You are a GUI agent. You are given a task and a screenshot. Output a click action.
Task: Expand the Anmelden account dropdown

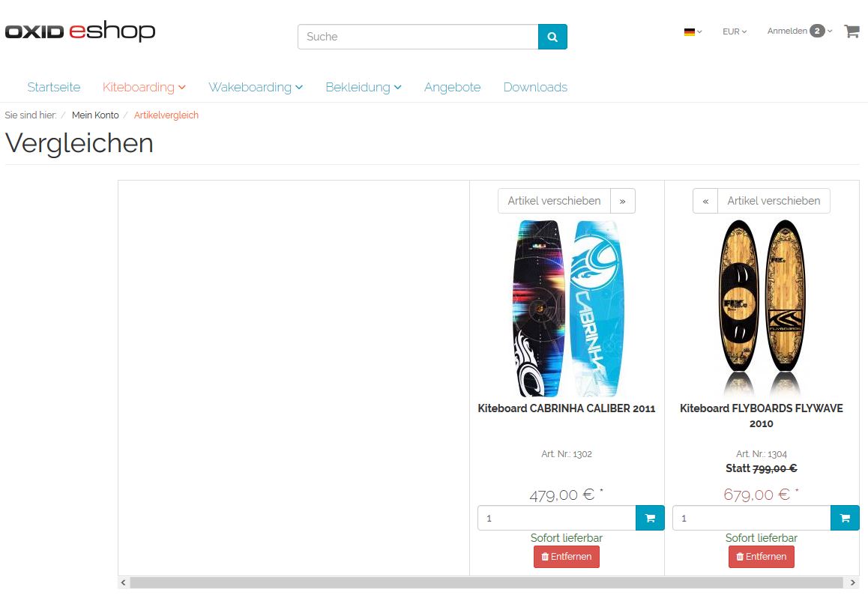tap(799, 31)
